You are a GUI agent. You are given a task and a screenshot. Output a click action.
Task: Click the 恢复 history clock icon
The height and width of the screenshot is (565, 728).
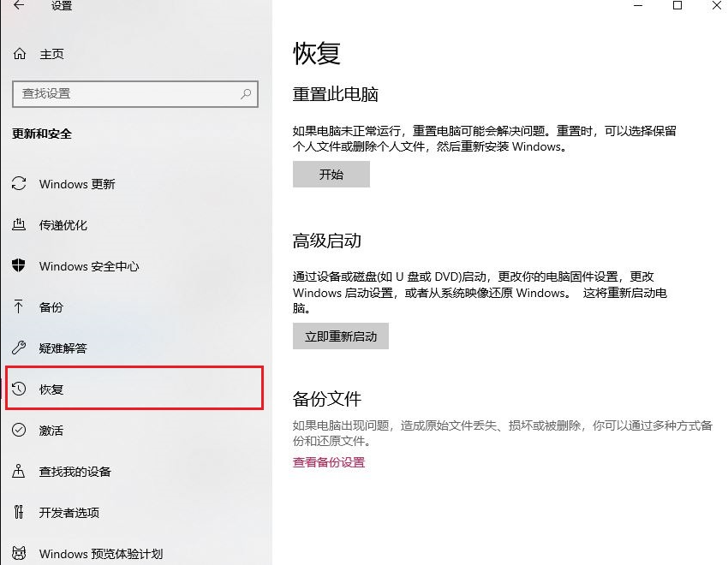(x=19, y=389)
